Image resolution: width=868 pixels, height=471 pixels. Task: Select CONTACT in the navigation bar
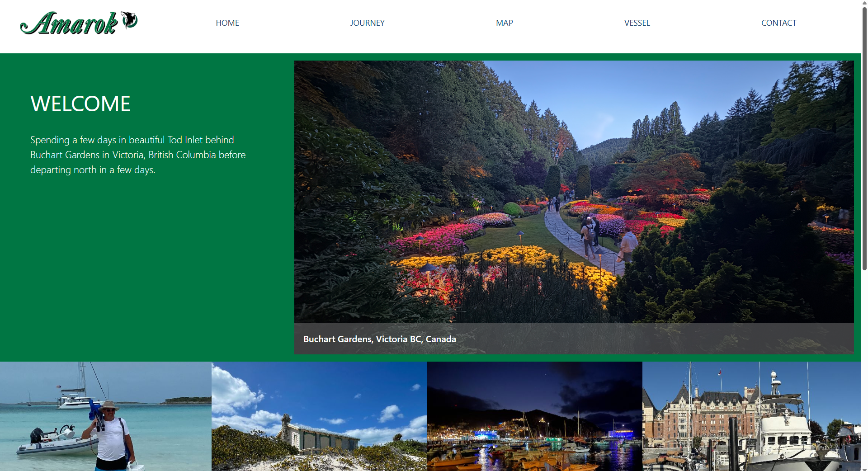tap(778, 23)
